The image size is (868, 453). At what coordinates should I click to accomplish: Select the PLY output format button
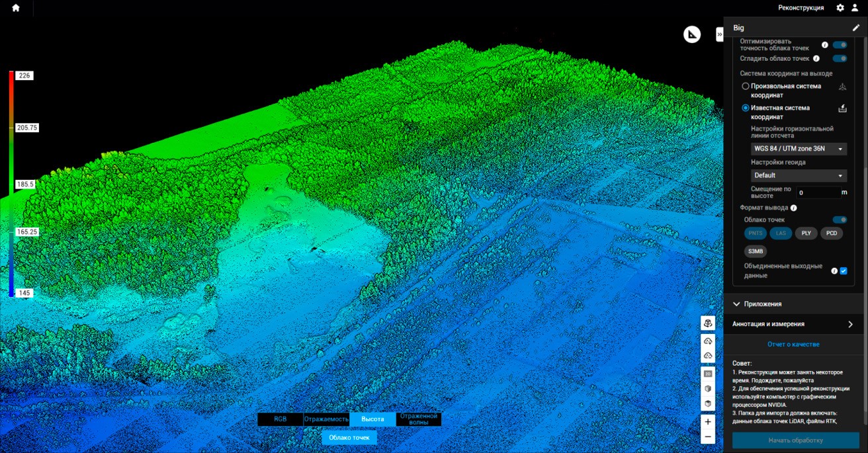coord(806,233)
